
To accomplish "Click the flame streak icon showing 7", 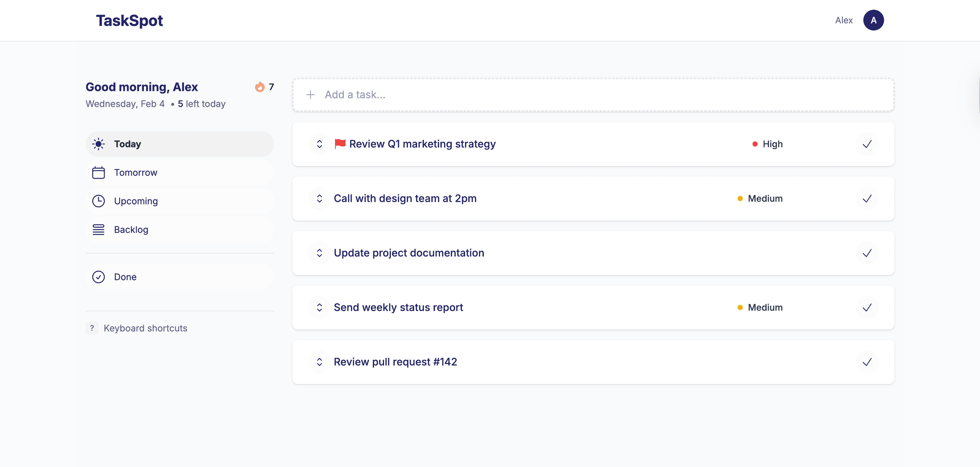I will pos(260,87).
